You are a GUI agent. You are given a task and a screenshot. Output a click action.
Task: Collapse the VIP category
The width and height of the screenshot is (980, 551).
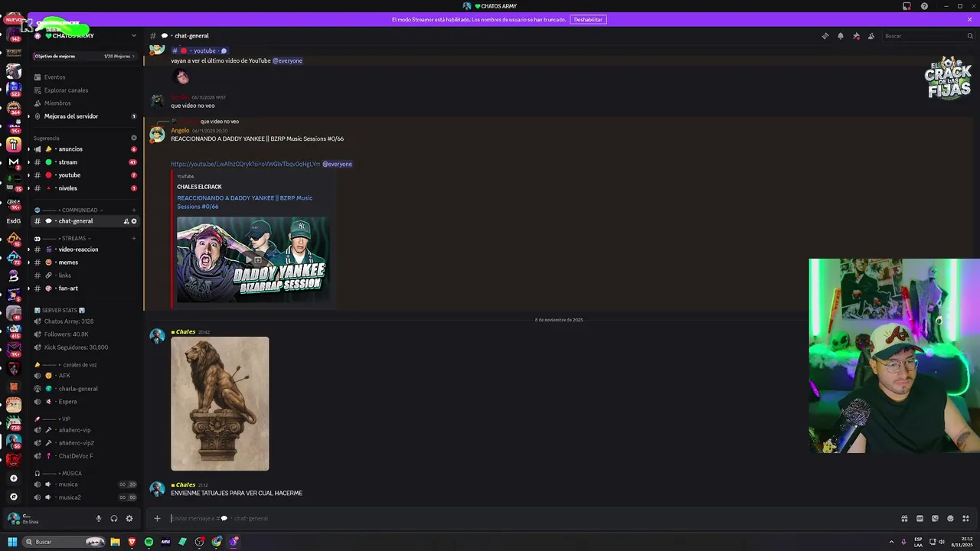53,419
